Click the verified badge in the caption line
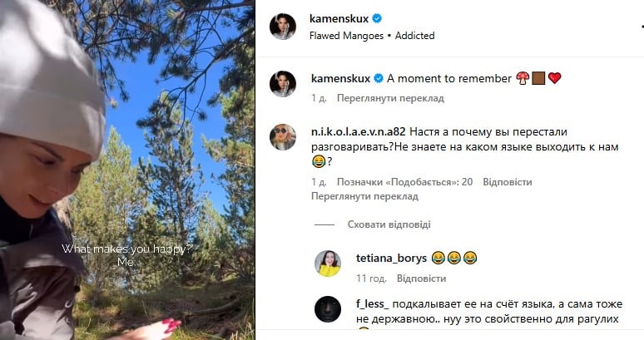This screenshot has width=644, height=340. pyautogui.click(x=379, y=78)
